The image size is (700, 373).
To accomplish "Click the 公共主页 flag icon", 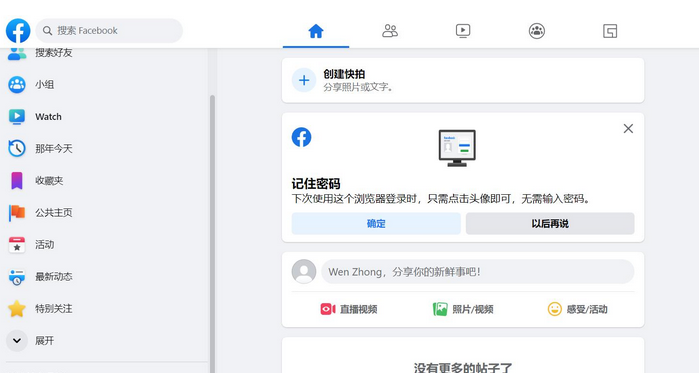I will click(17, 213).
